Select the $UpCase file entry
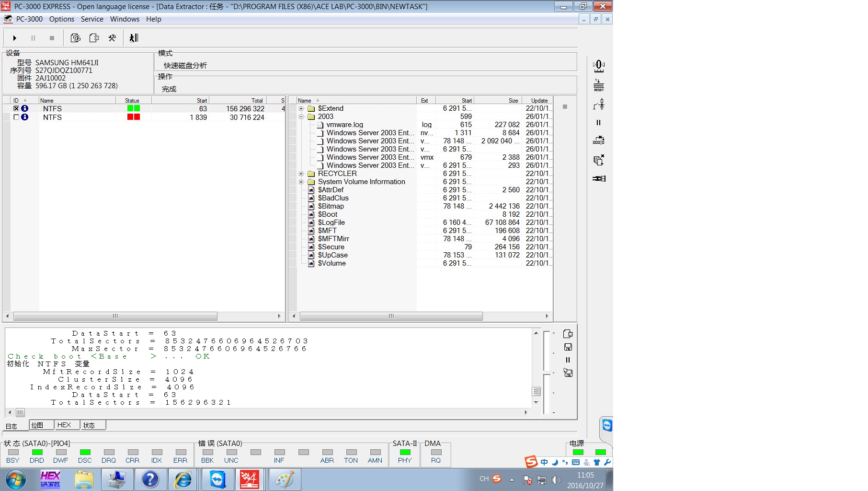Screen dimensions: 868x491 tap(333, 255)
